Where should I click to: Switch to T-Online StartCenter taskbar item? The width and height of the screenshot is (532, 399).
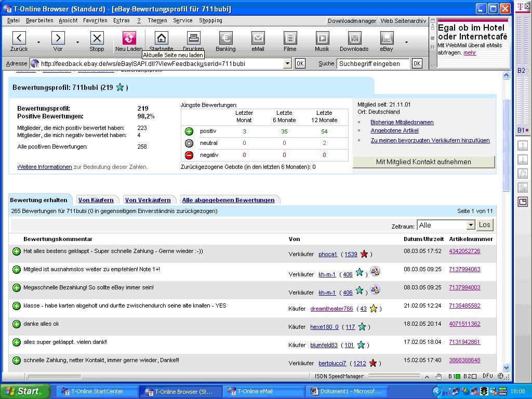point(96,391)
